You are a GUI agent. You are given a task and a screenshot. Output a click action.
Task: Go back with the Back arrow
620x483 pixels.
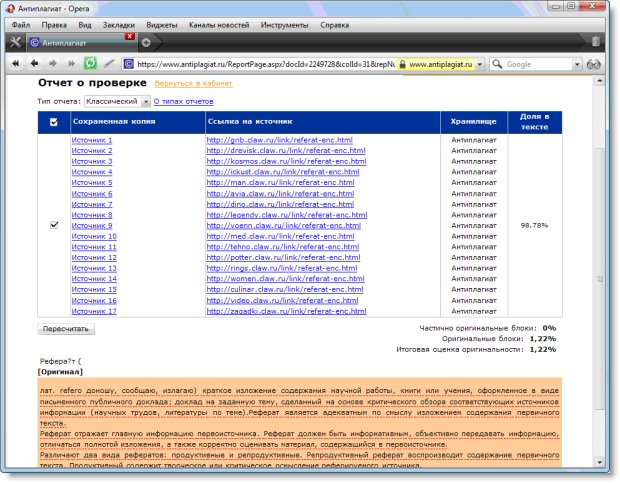(34, 63)
